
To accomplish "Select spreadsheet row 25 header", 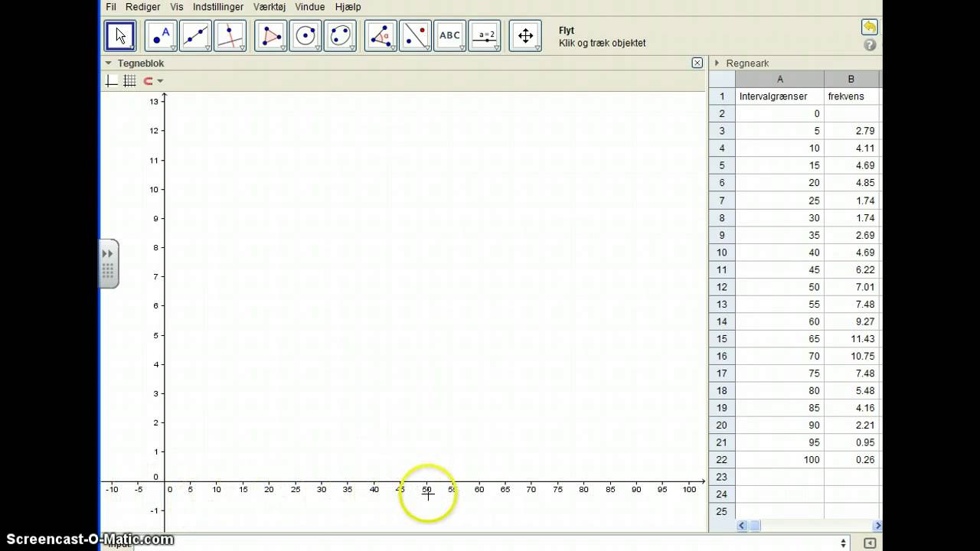I will 722,511.
